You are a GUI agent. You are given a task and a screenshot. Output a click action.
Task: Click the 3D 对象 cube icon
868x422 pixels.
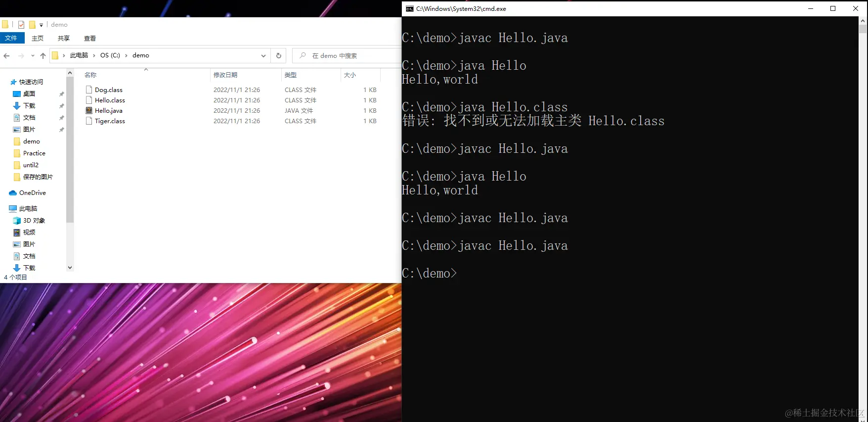[x=17, y=220]
